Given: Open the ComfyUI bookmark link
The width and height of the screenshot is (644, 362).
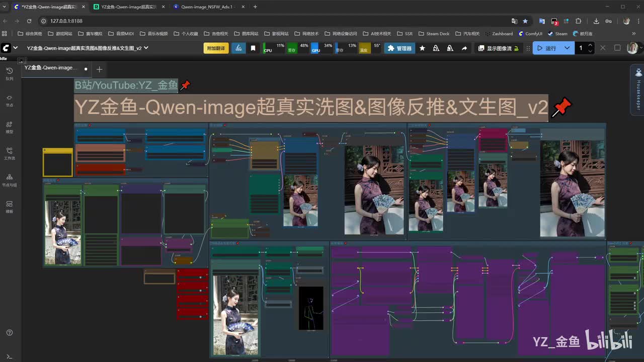Looking at the screenshot, I should (x=530, y=34).
